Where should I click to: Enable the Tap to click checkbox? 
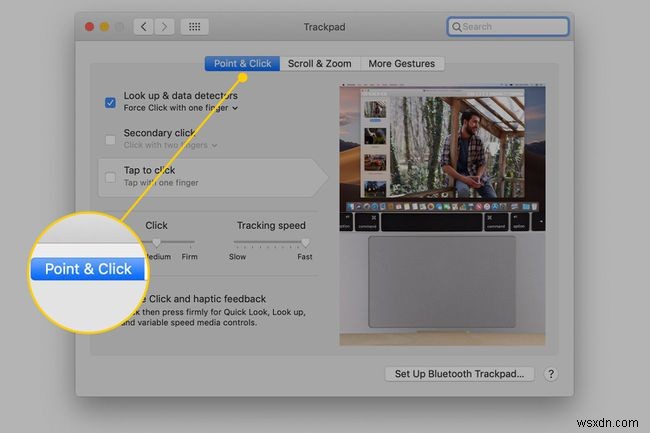[x=110, y=178]
